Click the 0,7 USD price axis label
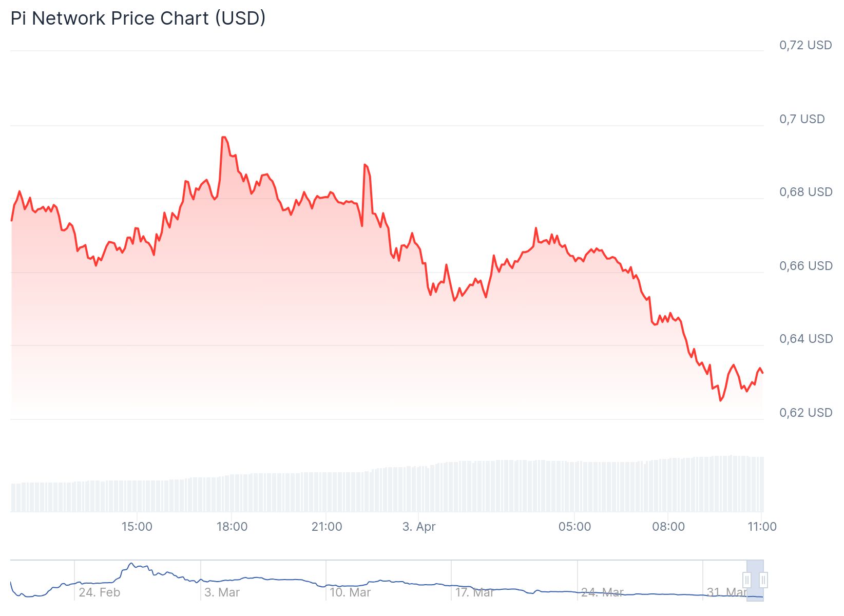Screen dimensions: 844x616 coord(802,119)
